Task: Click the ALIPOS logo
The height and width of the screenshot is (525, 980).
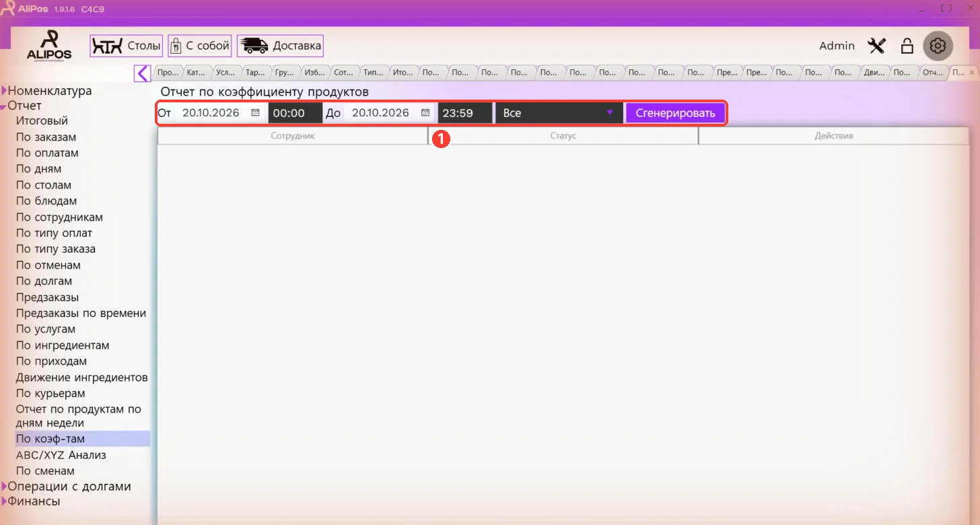Action: pyautogui.click(x=49, y=46)
